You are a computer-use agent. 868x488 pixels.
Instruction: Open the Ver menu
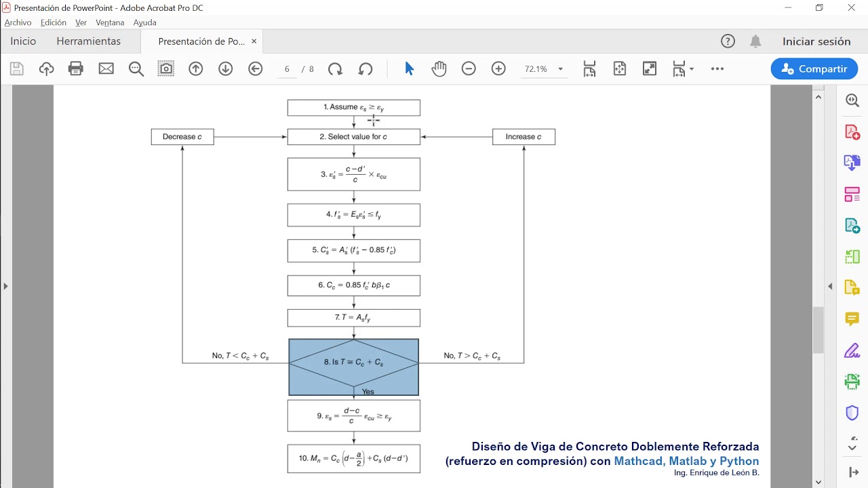(x=81, y=22)
